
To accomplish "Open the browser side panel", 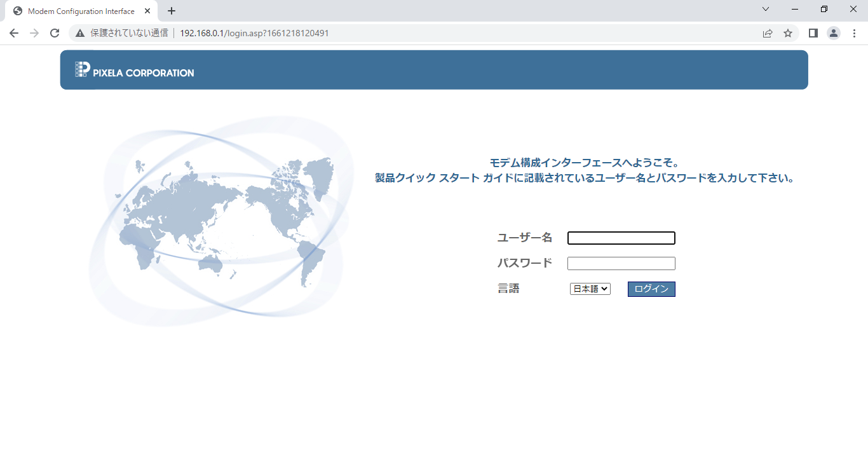I will coord(813,33).
